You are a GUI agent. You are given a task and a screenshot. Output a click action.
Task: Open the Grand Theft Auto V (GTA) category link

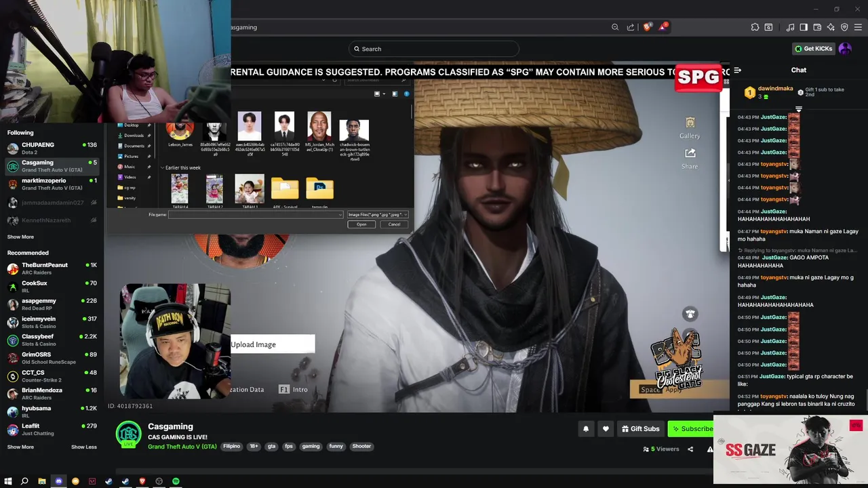182,447
